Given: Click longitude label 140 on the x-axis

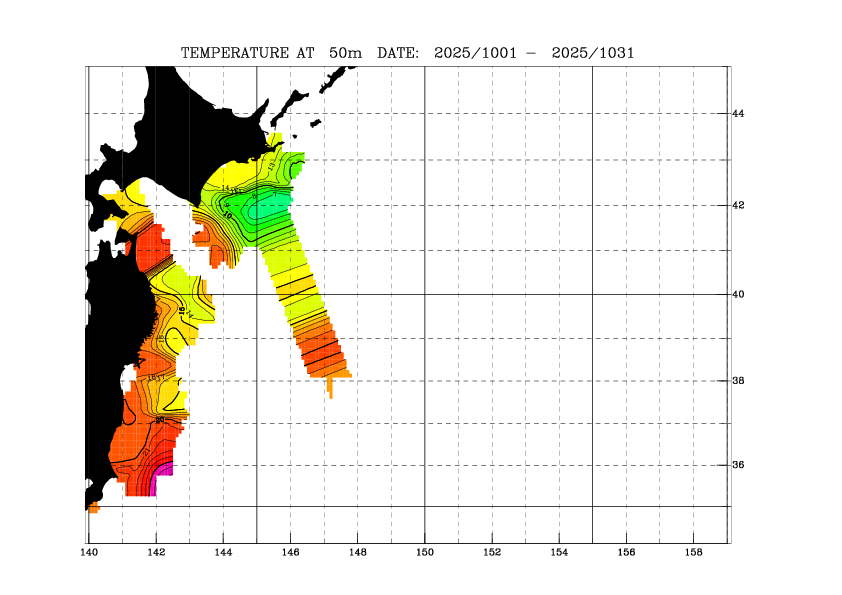Looking at the screenshot, I should [90, 552].
